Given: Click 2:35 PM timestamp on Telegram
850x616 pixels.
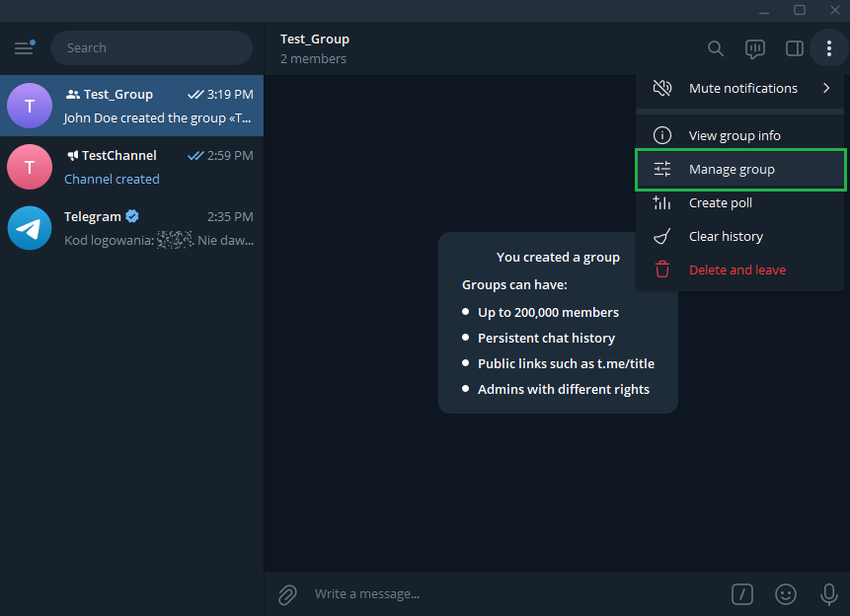Looking at the screenshot, I should [x=230, y=217].
